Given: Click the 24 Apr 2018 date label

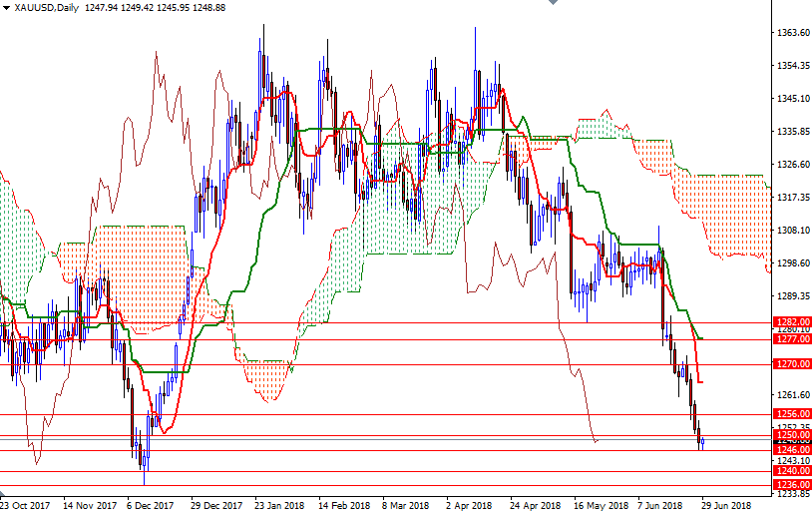Looking at the screenshot, I should 534,505.
